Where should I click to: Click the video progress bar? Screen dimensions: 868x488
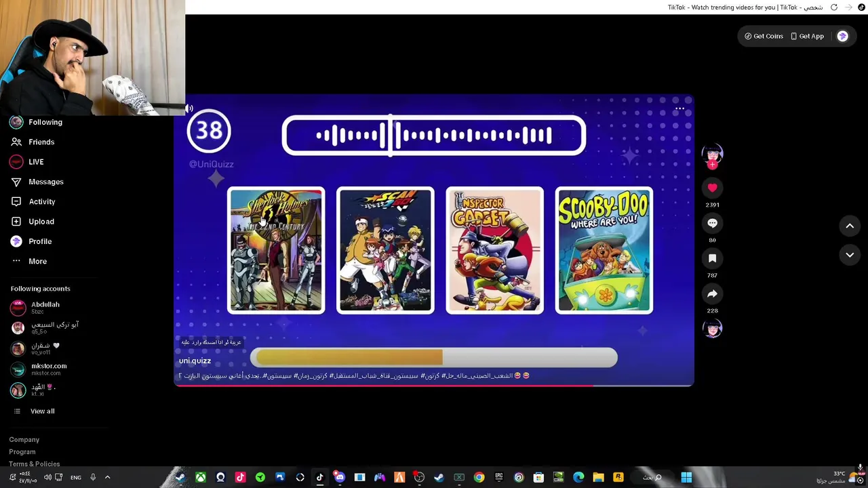pos(434,385)
